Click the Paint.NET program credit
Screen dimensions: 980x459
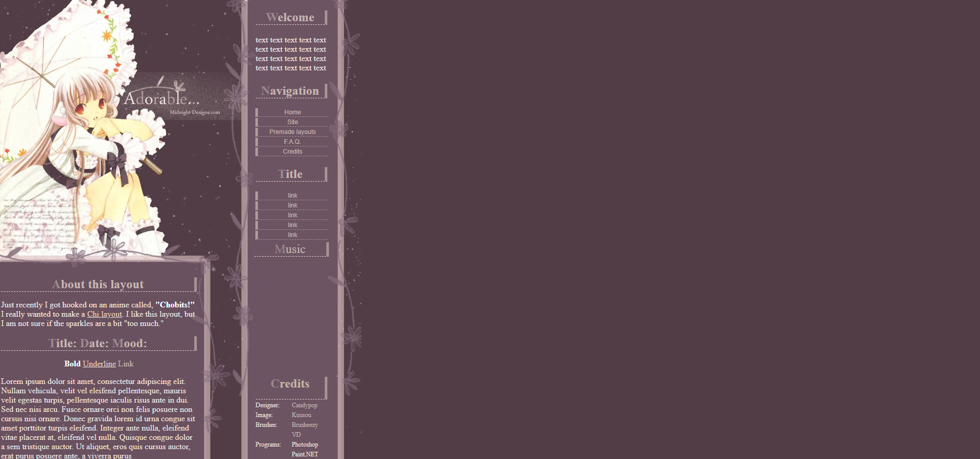click(305, 454)
